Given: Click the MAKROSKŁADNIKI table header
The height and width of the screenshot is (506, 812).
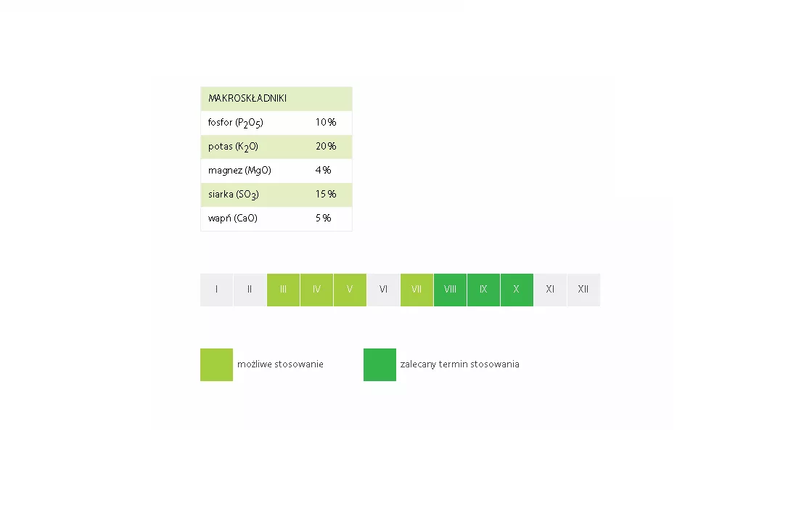Looking at the screenshot, I should tap(276, 99).
